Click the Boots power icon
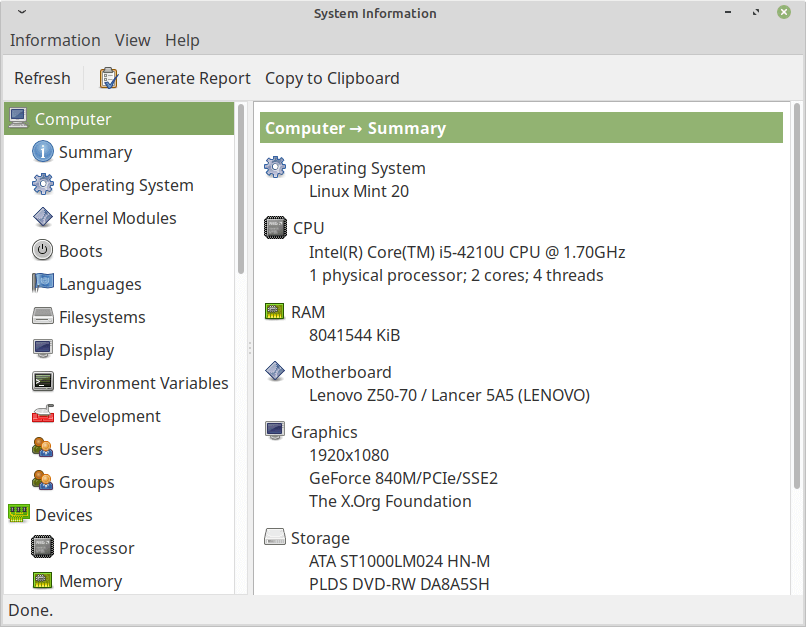This screenshot has height=627, width=806. point(43,251)
